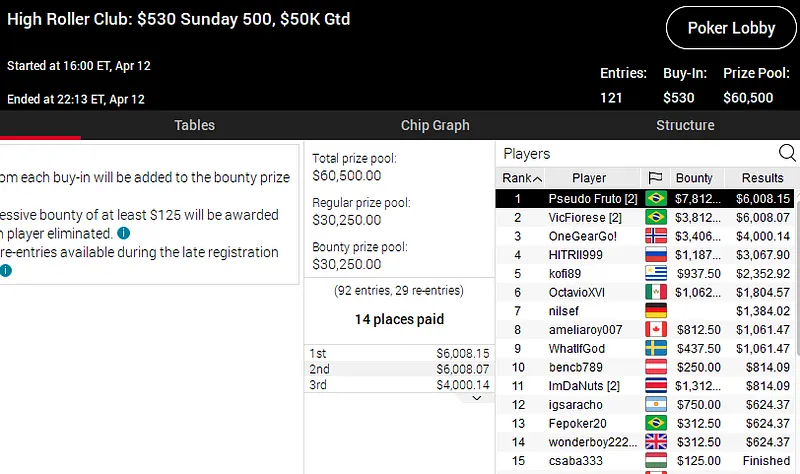
Task: Sort players list by Results column
Action: point(762,178)
